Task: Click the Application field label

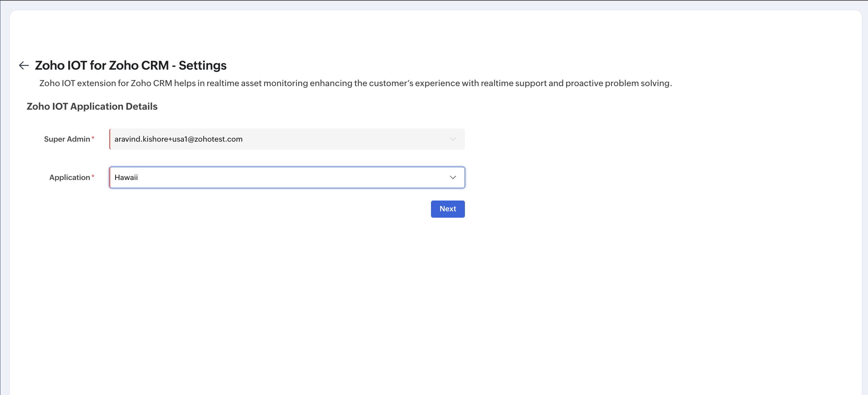Action: (69, 177)
